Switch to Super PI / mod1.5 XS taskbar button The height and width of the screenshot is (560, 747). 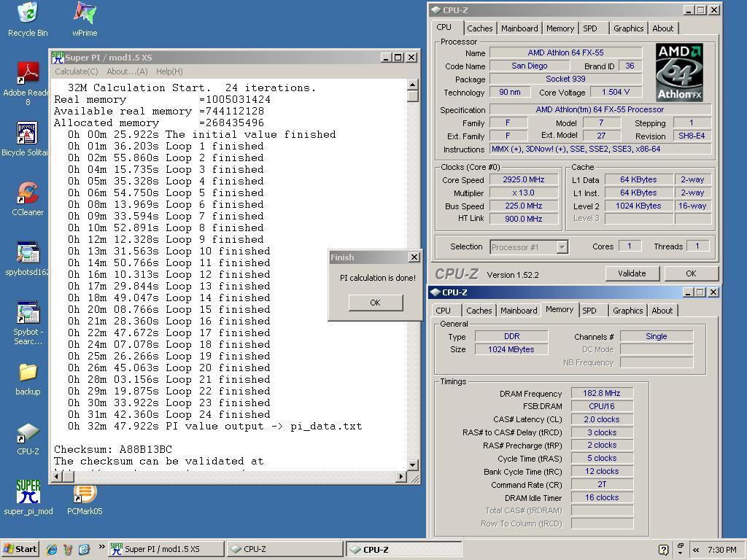(166, 549)
